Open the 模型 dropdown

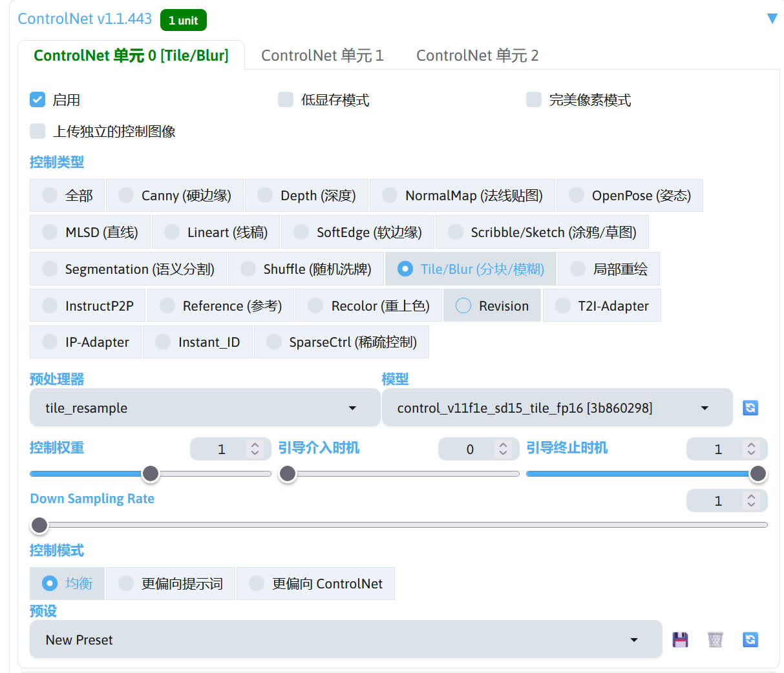557,408
